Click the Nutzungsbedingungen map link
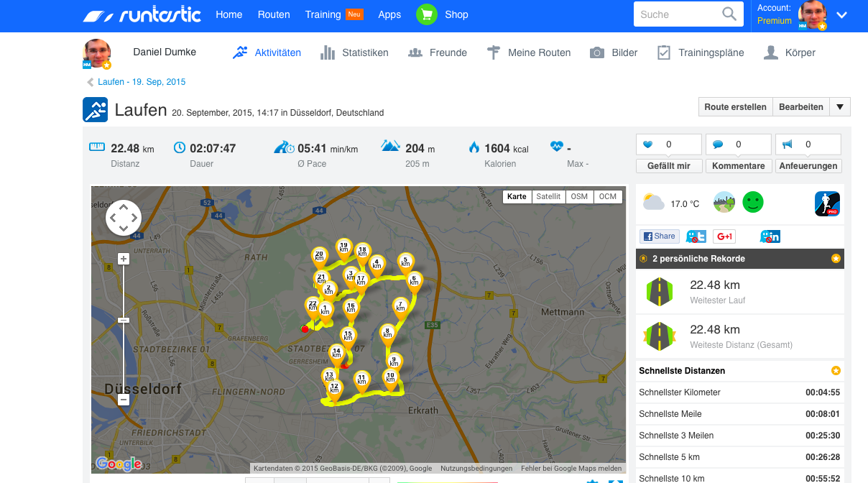This screenshot has width=868, height=483. tap(476, 469)
